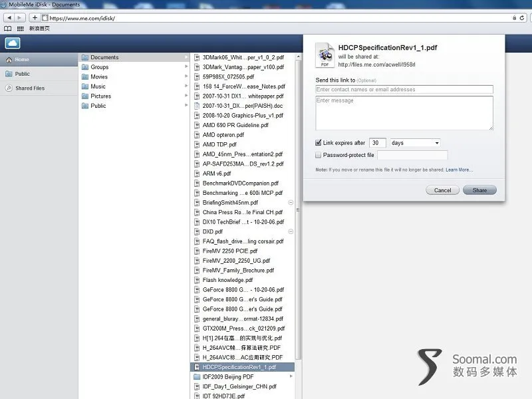Uncheck the Link expires after checkbox
Image resolution: width=532 pixels, height=399 pixels.
click(x=319, y=142)
